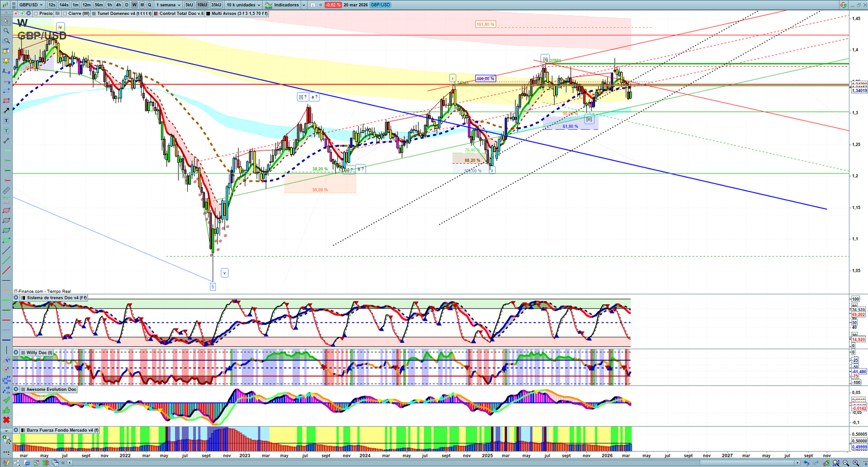Open the Tunel Domenec v4 indicator label
This screenshot has width=868, height=467.
point(124,14)
